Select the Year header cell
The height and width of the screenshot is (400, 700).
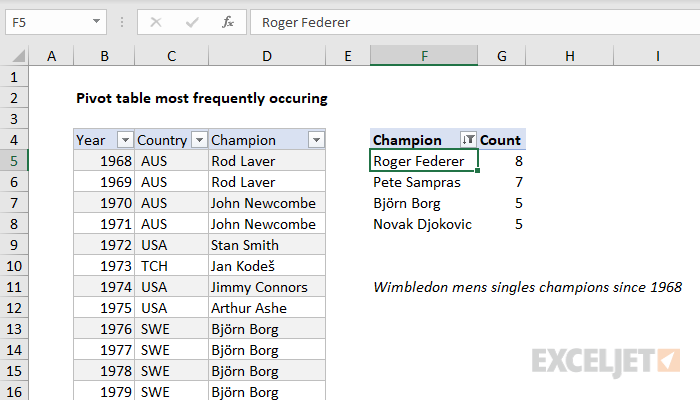(x=104, y=140)
